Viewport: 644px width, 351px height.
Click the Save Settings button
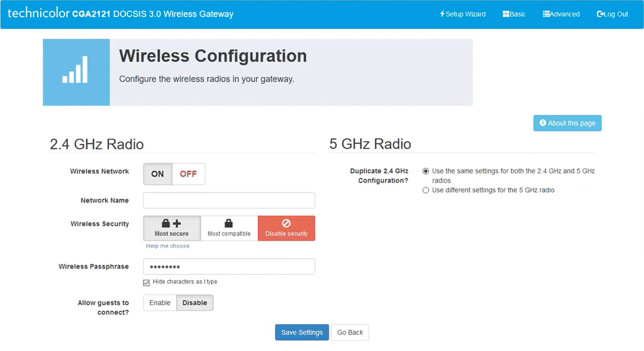pos(302,332)
